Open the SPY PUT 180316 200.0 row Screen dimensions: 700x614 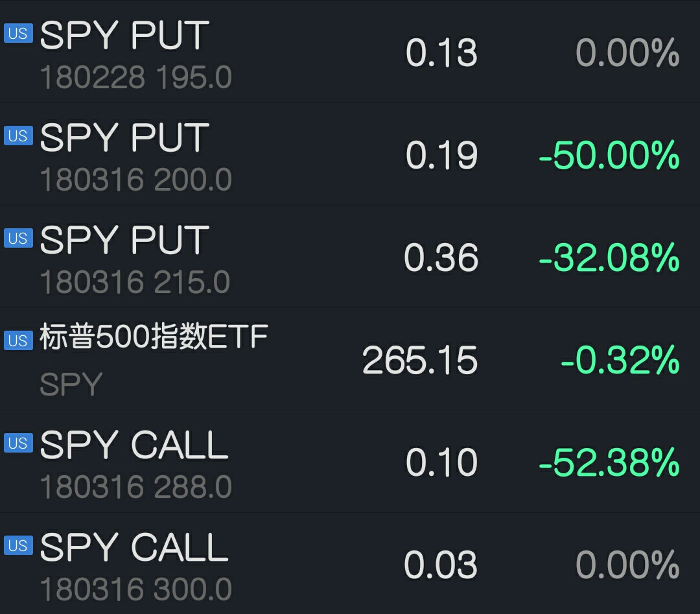pyautogui.click(x=350, y=154)
